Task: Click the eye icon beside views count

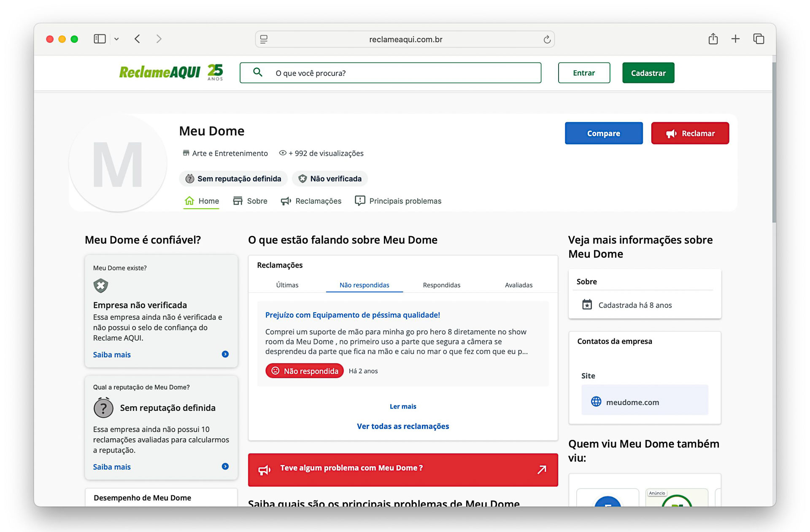Action: (283, 153)
